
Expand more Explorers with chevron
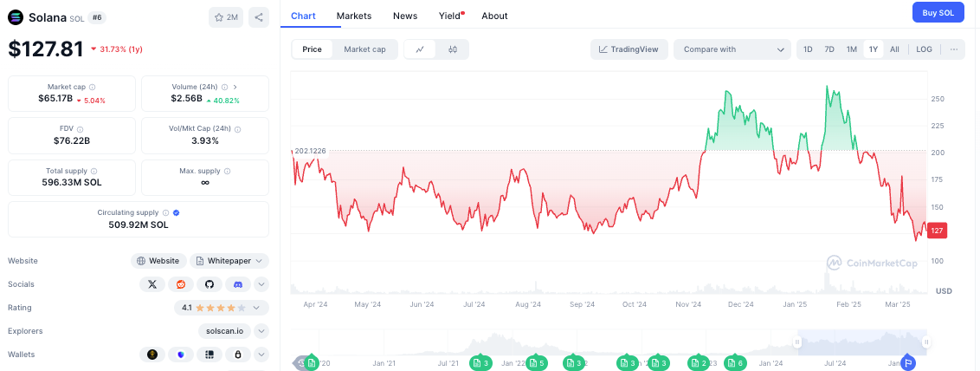pos(261,331)
